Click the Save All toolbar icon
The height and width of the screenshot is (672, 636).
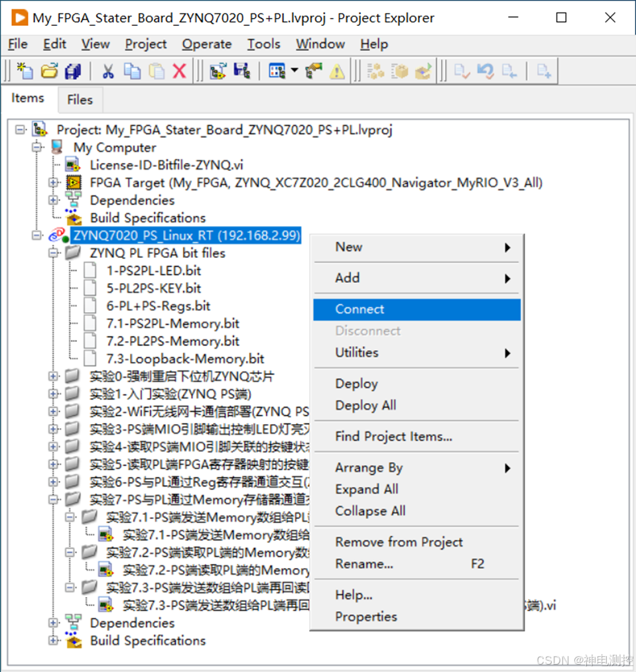73,71
